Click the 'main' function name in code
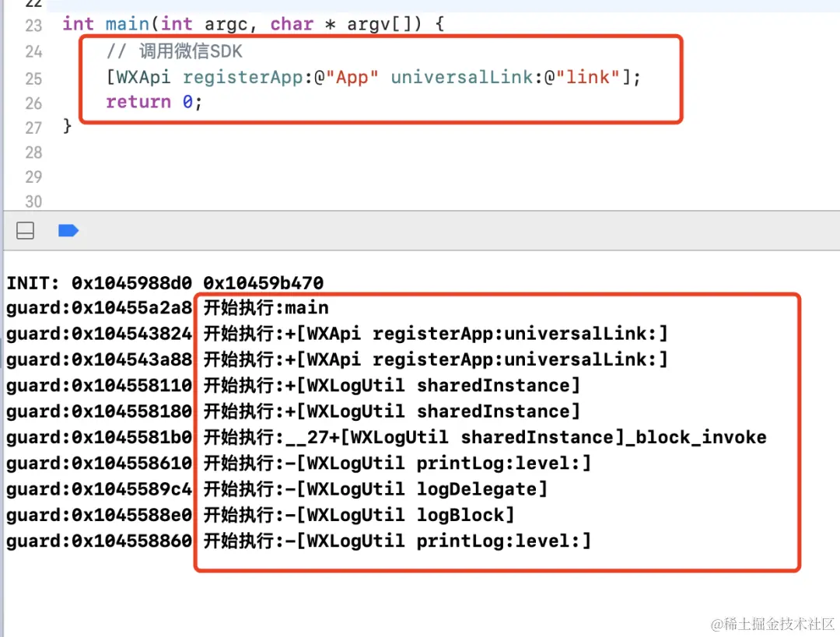840x637 pixels. tap(127, 24)
